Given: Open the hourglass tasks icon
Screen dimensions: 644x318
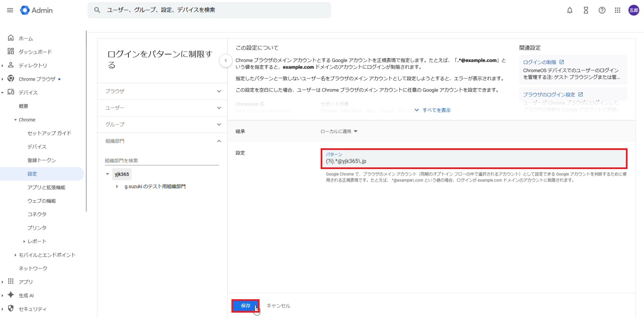Looking at the screenshot, I should (586, 10).
